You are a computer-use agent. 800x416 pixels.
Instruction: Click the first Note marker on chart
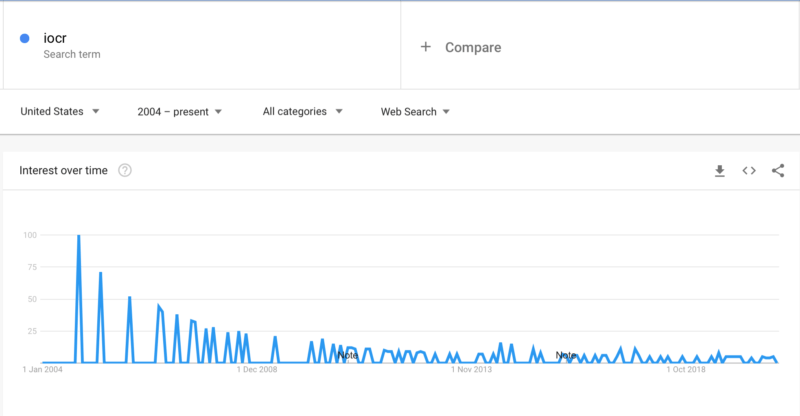347,355
